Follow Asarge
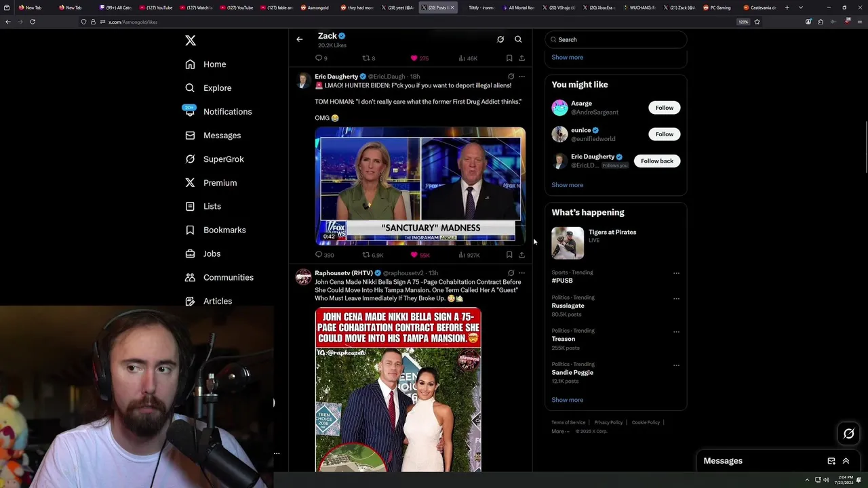 point(664,108)
